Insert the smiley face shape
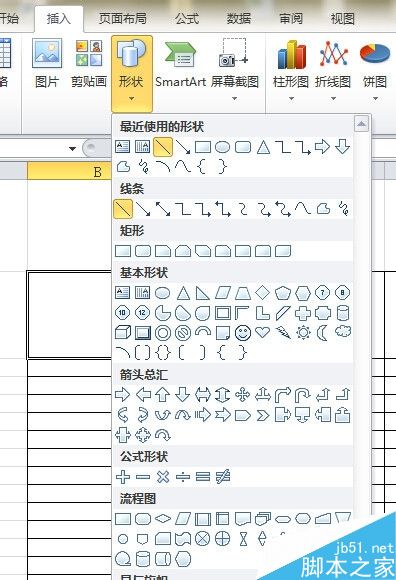Image resolution: width=396 pixels, height=580 pixels. click(x=243, y=333)
